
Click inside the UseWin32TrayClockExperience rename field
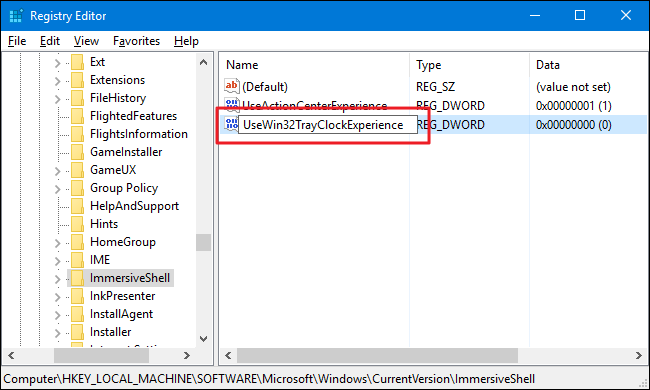point(327,125)
